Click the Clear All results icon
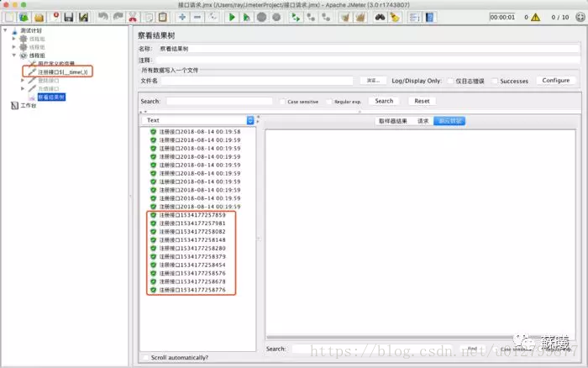The width and height of the screenshot is (588, 368). tap(360, 18)
